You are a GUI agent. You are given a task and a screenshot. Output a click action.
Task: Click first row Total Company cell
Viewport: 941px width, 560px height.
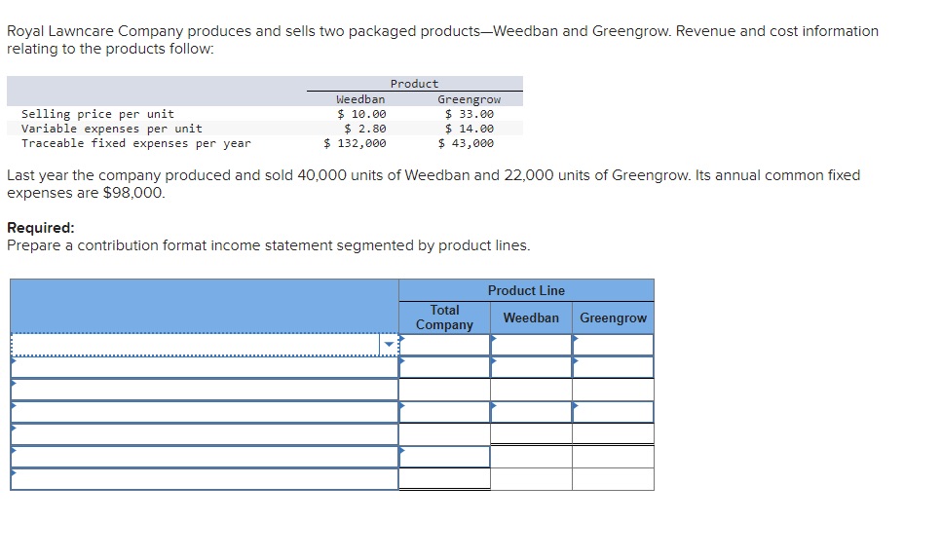point(445,345)
